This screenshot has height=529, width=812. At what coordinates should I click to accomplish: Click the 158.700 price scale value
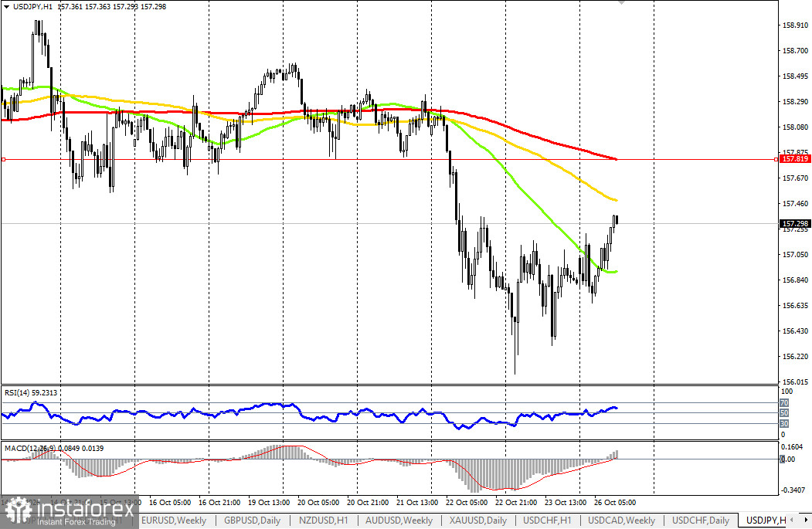tap(796, 51)
